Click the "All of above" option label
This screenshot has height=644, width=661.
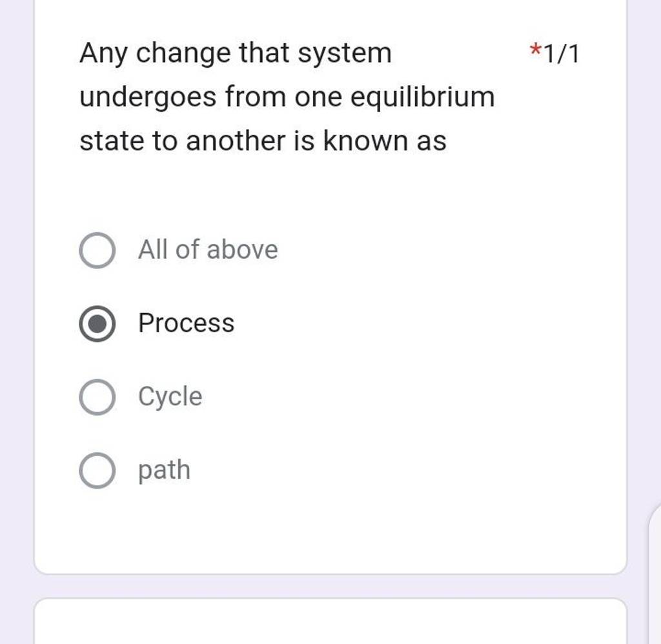(207, 249)
